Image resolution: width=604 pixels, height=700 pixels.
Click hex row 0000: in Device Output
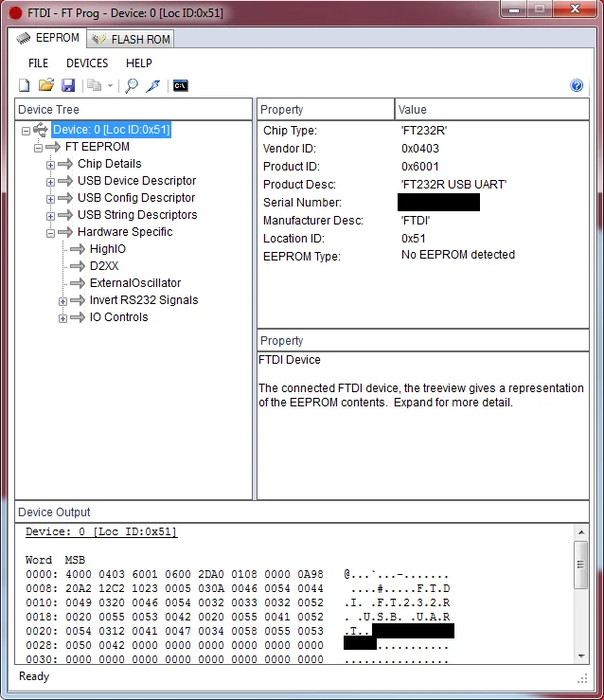[x=238, y=574]
